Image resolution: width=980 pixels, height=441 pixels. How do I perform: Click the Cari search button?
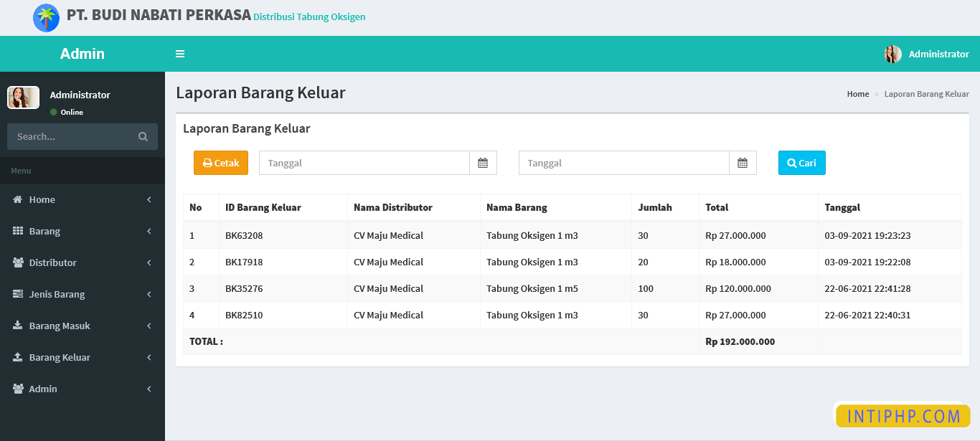(801, 163)
